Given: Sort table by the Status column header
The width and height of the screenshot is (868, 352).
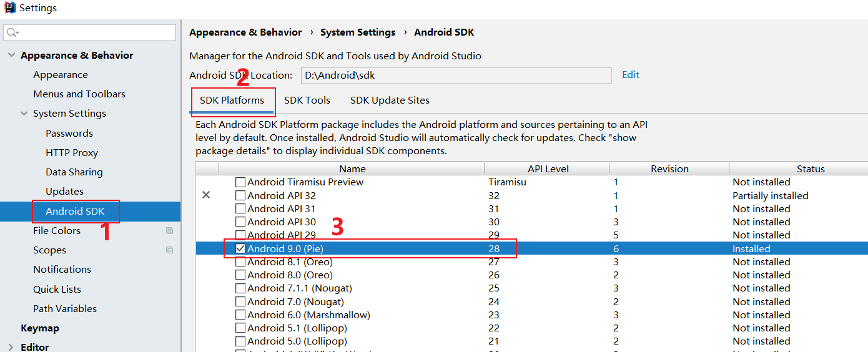Looking at the screenshot, I should [x=799, y=169].
